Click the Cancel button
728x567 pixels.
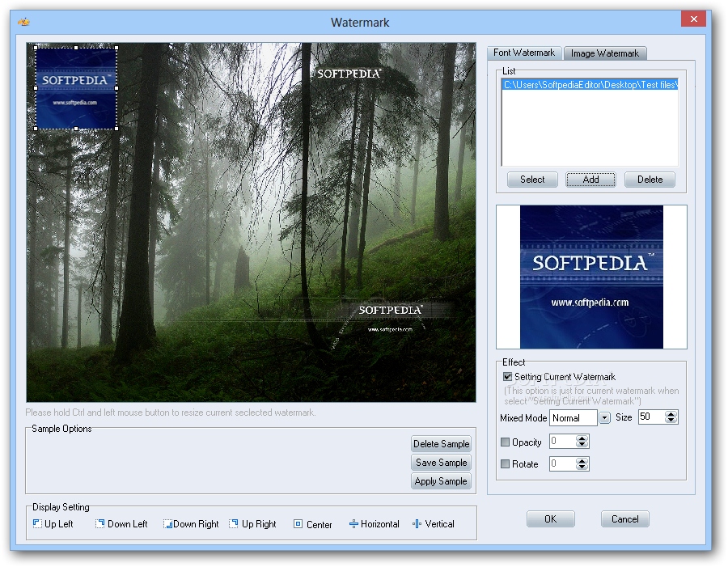tap(625, 518)
